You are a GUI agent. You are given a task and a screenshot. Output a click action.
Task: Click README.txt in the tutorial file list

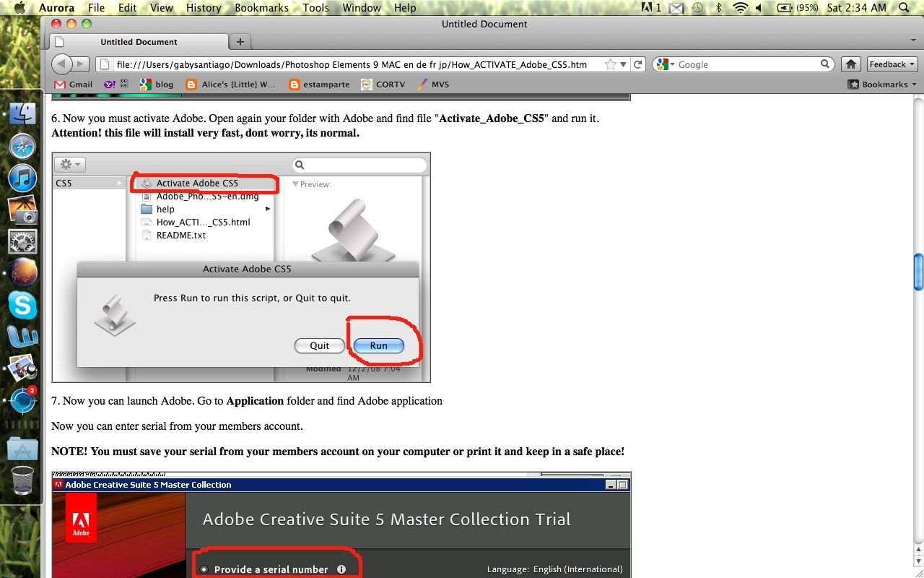point(181,235)
